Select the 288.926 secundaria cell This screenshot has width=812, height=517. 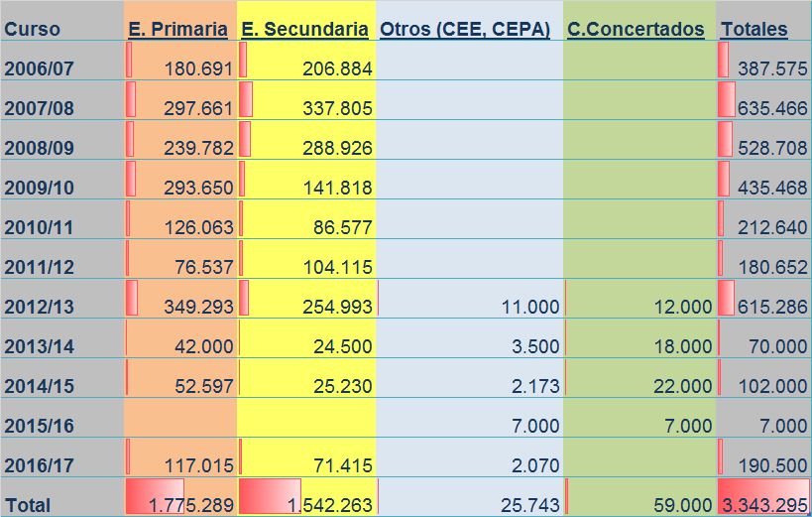pyautogui.click(x=306, y=140)
